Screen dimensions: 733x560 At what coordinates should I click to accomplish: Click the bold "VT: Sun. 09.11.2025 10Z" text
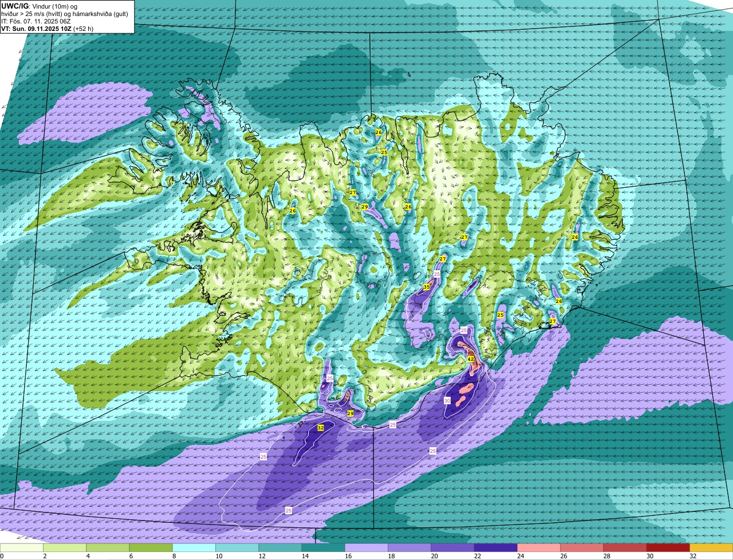point(36,28)
